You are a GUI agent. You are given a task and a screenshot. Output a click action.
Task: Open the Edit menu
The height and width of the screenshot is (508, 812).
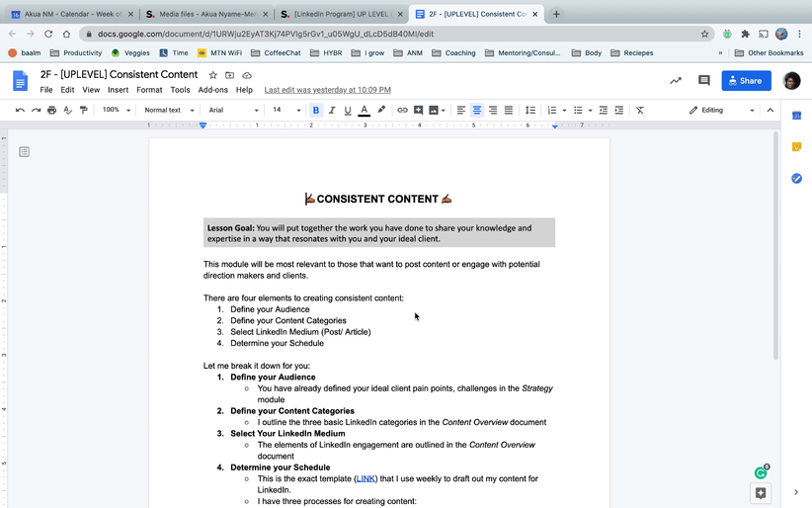tap(67, 90)
